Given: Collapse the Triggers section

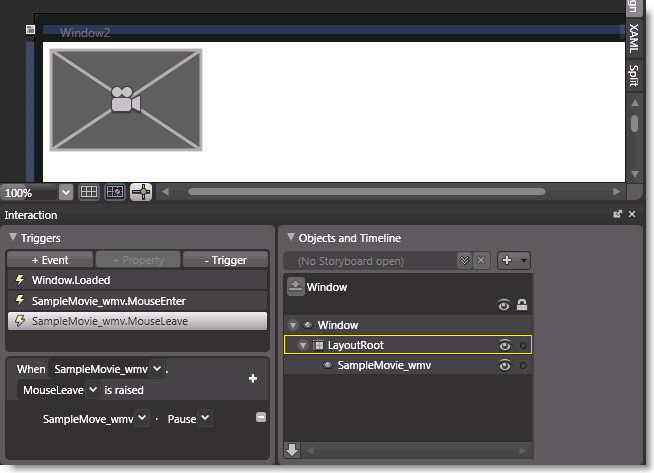Looking at the screenshot, I should click(x=13, y=237).
